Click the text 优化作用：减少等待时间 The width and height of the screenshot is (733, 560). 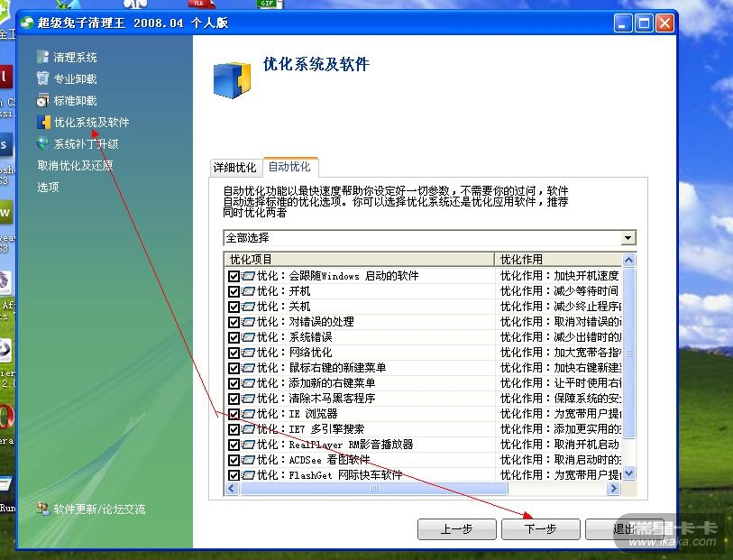click(560, 291)
